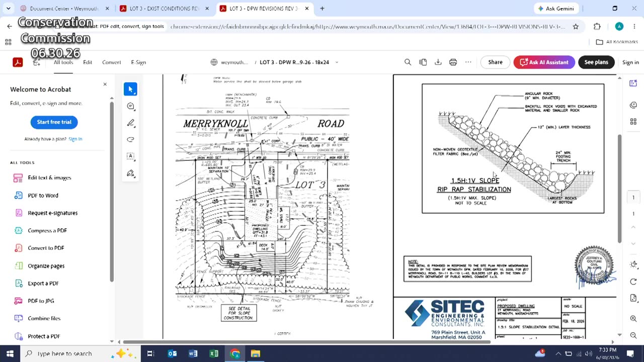Click the See plans button
The width and height of the screenshot is (644, 362).
point(596,62)
